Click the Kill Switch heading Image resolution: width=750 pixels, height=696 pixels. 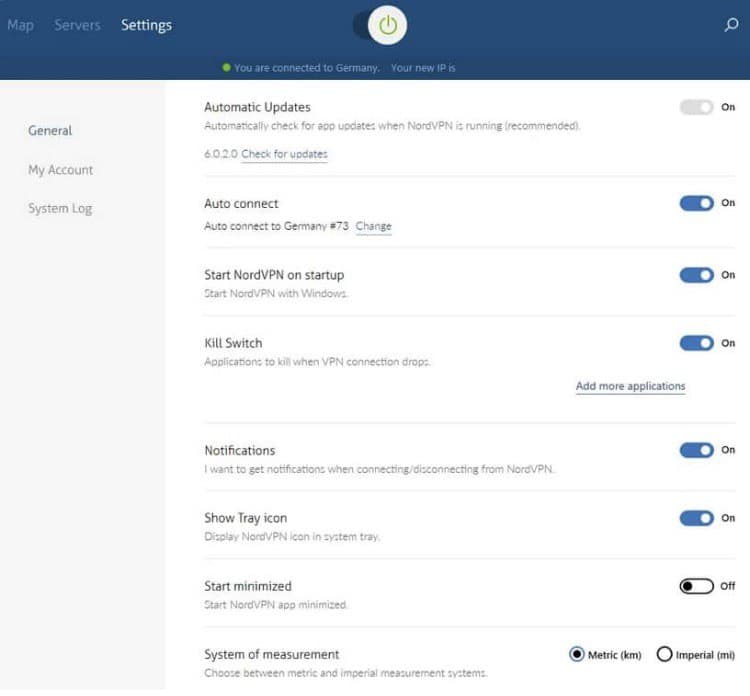pos(233,343)
